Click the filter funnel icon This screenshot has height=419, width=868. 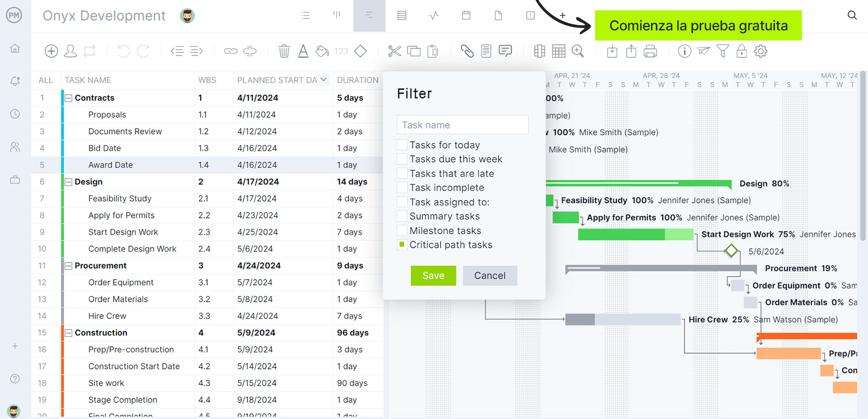(x=722, y=51)
